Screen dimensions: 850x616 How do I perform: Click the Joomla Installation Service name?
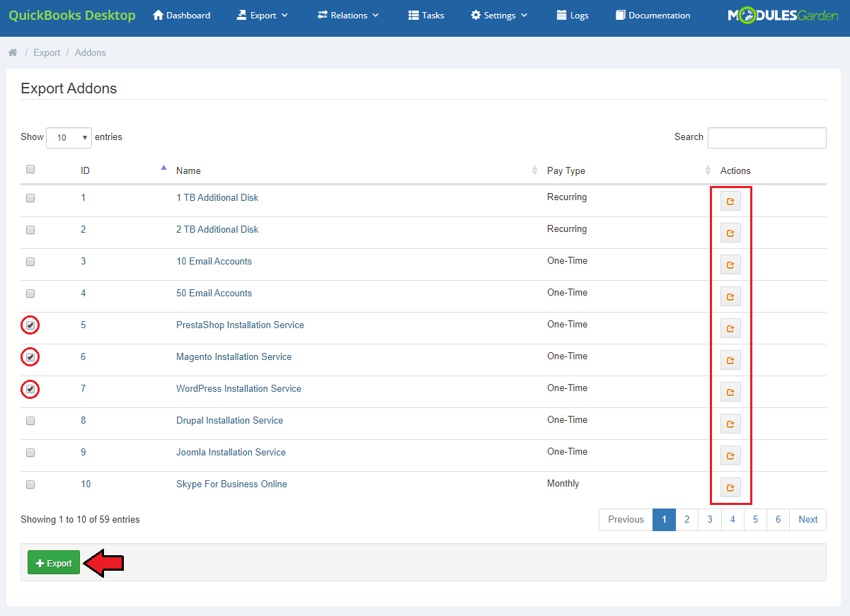pyautogui.click(x=231, y=452)
